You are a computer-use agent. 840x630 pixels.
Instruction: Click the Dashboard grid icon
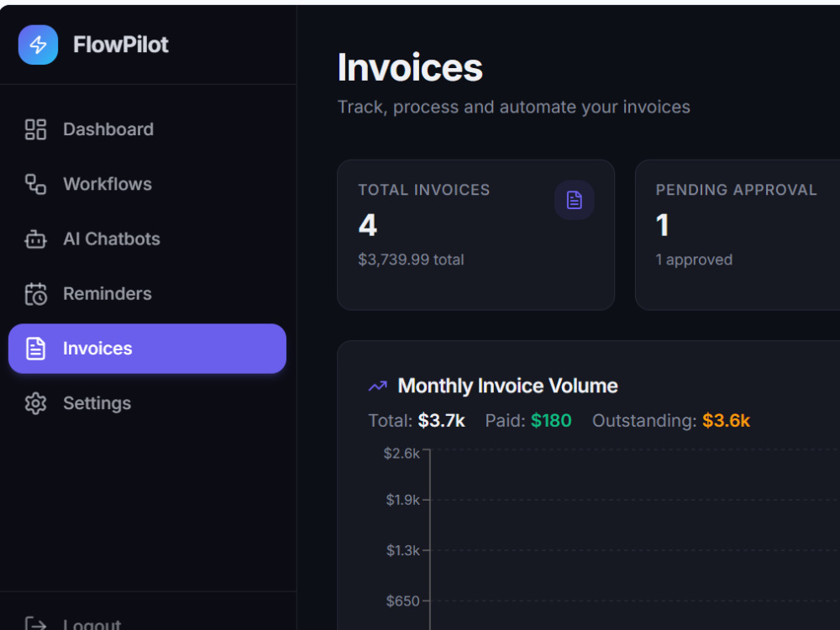(x=36, y=129)
